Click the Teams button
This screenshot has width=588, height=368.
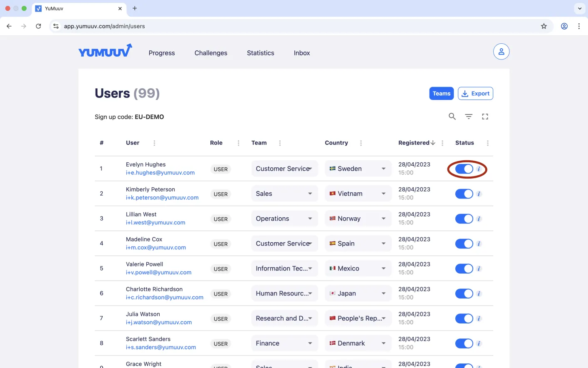pyautogui.click(x=441, y=94)
